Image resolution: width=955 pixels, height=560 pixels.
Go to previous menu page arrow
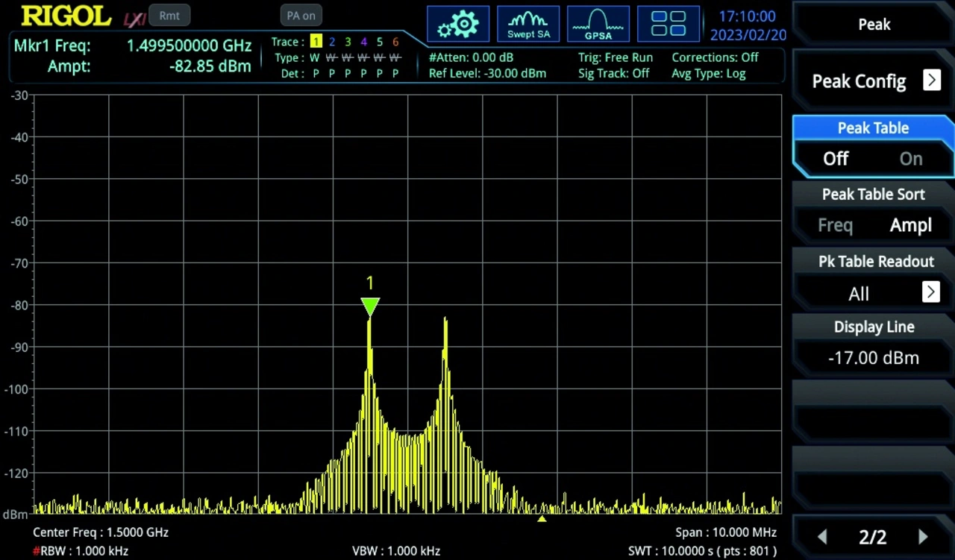(822, 537)
